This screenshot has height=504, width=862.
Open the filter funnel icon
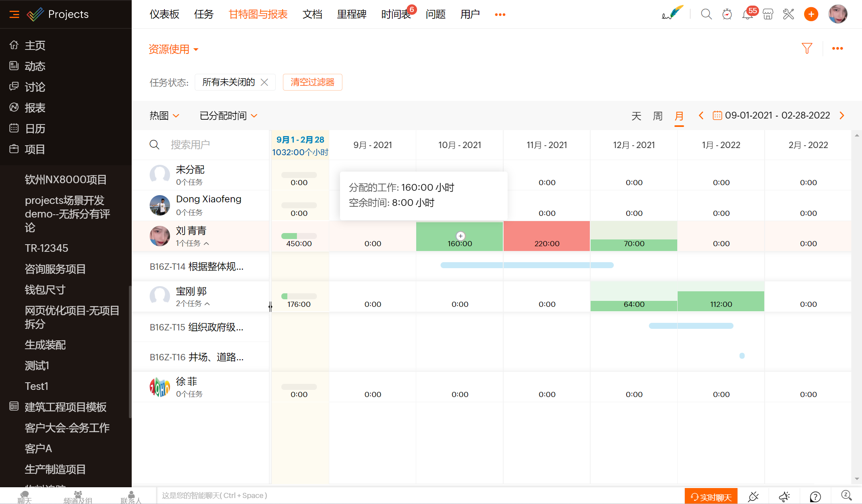[x=807, y=48]
